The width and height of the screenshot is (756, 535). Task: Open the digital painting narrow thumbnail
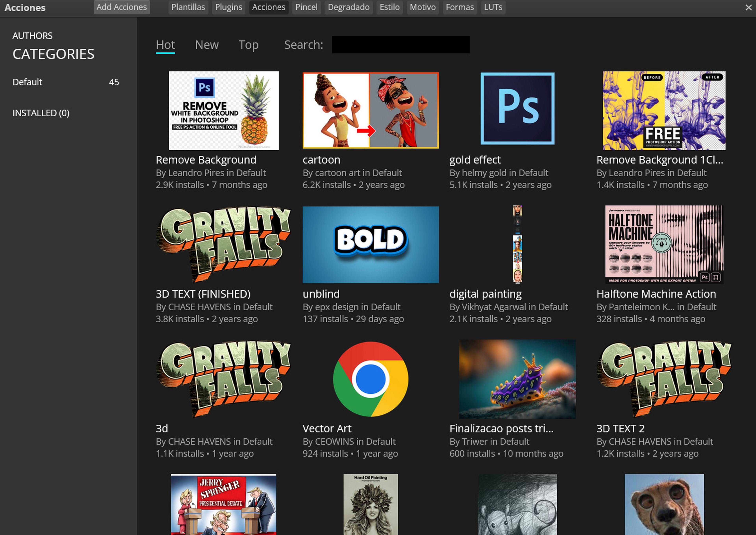pos(517,245)
